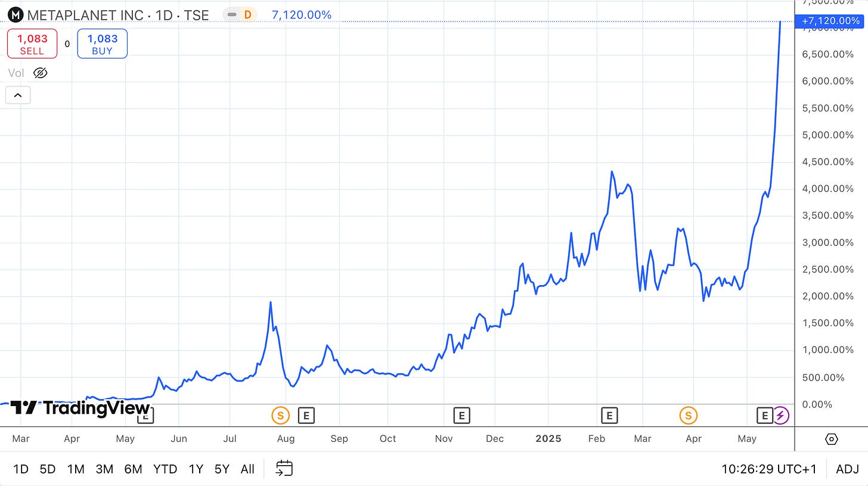Click the earnings E marker near February
The image size is (868, 486).
pyautogui.click(x=609, y=415)
